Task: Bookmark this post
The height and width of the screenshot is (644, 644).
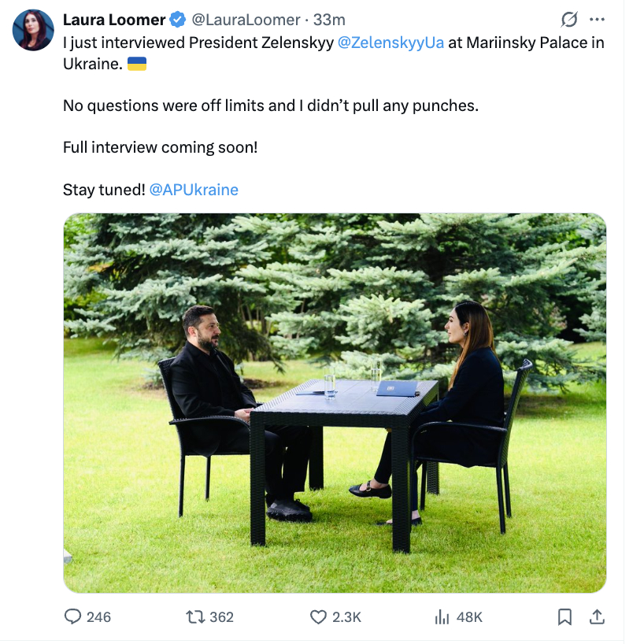Action: 564,617
